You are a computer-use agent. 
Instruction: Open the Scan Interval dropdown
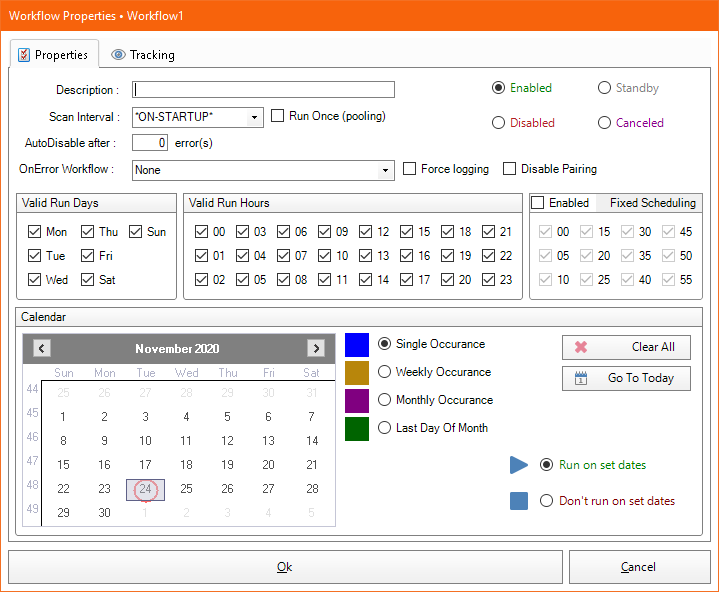(x=254, y=117)
